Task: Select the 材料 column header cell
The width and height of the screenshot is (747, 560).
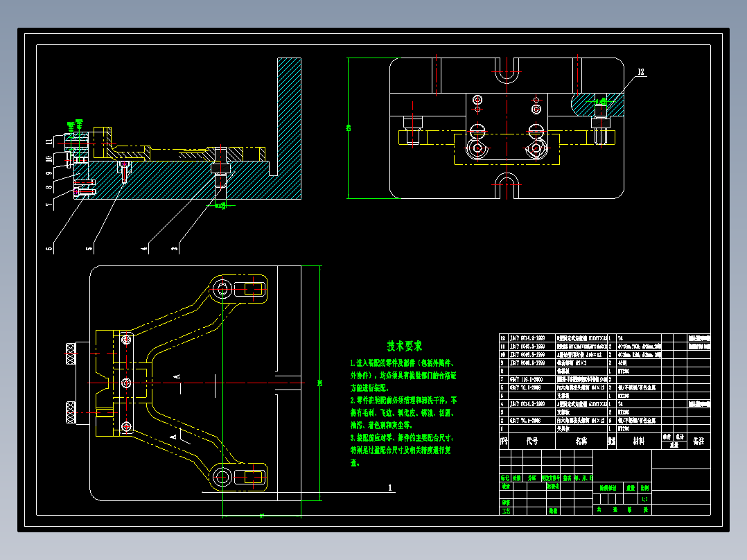Action: tap(639, 441)
